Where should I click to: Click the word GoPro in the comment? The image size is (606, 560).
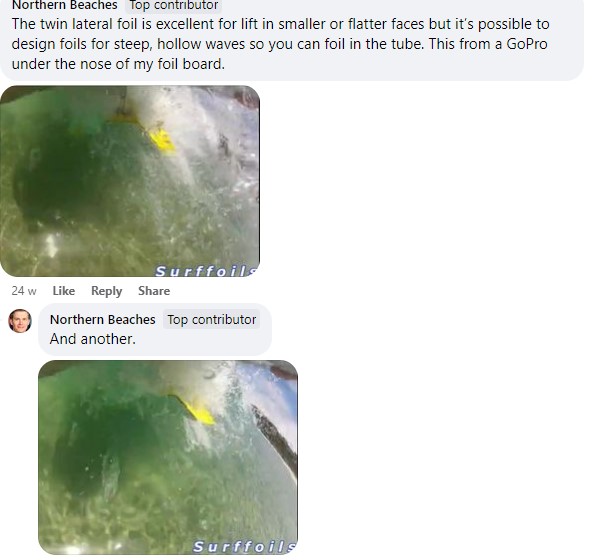[x=526, y=44]
